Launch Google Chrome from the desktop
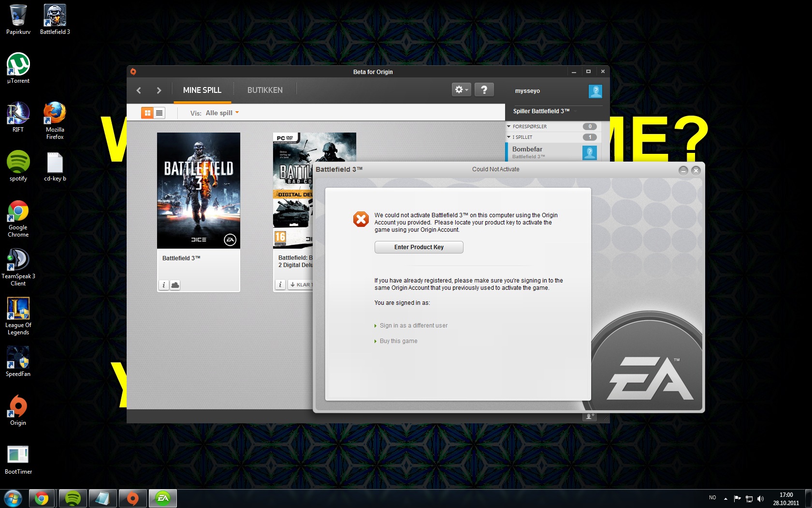The width and height of the screenshot is (812, 508). (18, 219)
